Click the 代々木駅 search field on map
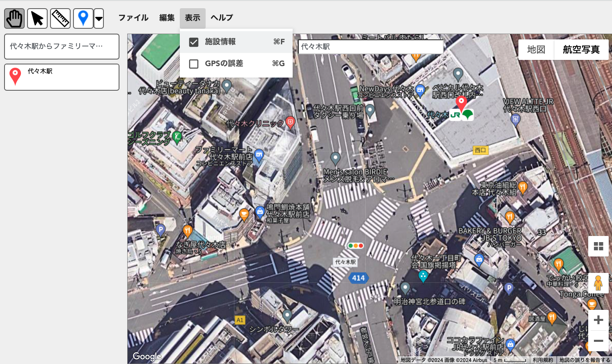Viewport: 612px width, 364px height. [371, 47]
